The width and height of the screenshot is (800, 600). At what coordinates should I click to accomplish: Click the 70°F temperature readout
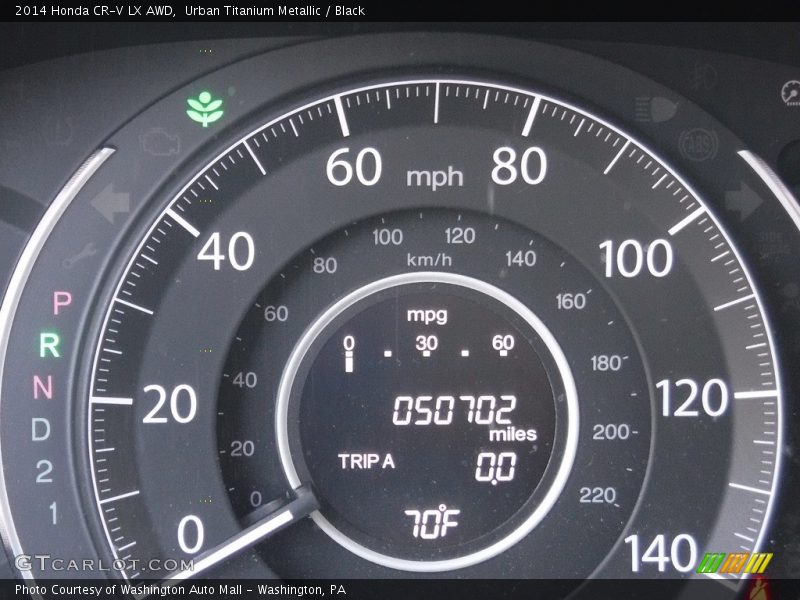click(432, 522)
